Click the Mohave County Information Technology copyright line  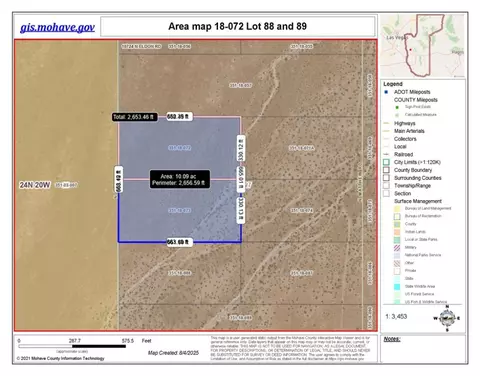pyautogui.click(x=60, y=358)
